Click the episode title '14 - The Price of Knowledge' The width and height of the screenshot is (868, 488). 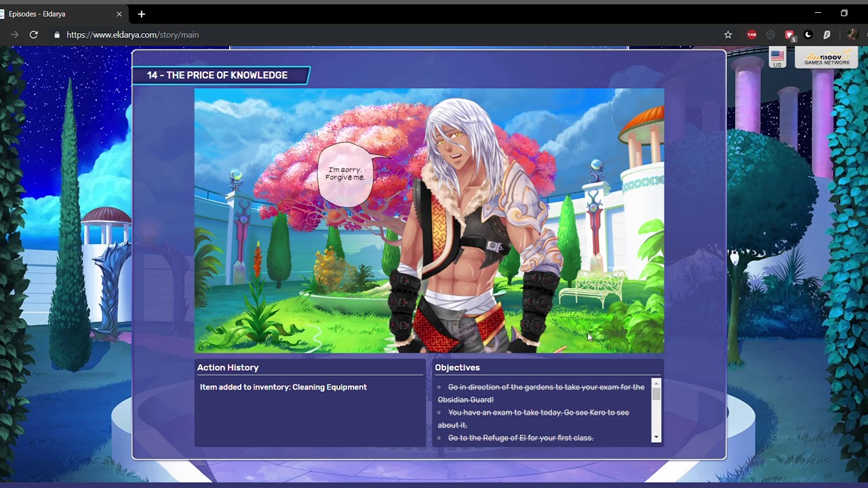218,75
